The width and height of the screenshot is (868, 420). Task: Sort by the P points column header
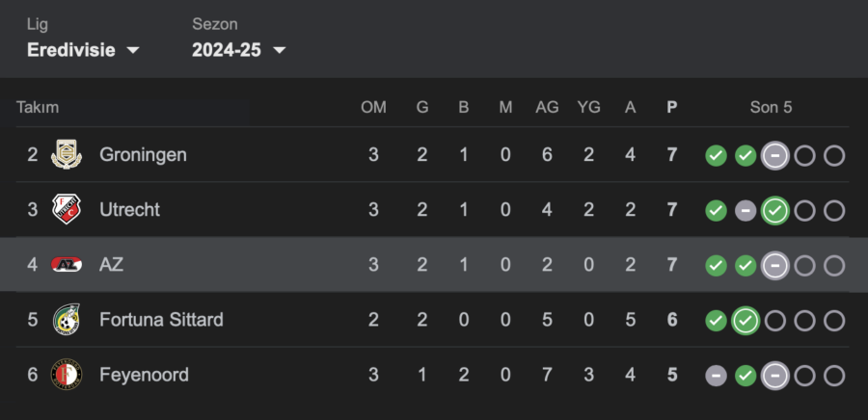pos(671,107)
